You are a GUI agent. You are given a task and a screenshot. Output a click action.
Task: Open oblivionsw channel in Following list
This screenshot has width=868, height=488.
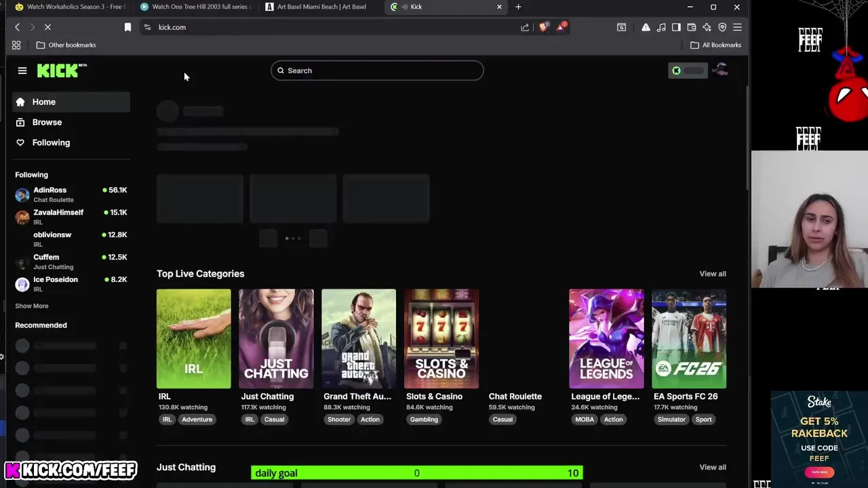tap(71, 239)
